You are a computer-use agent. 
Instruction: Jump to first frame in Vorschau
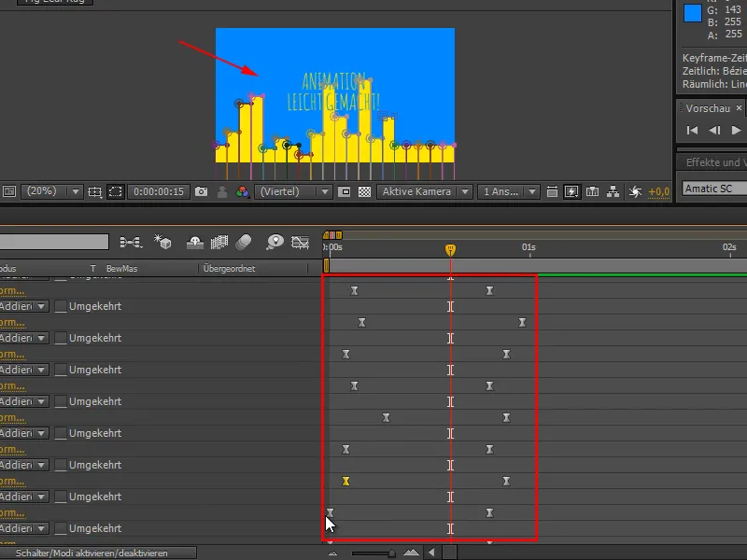pyautogui.click(x=692, y=130)
